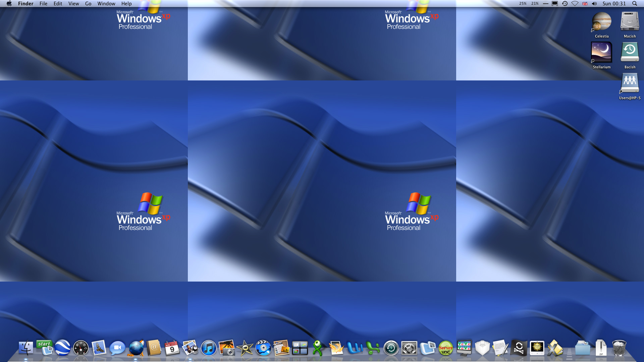Viewport: 644px width, 362px height.
Task: Open Time Machine dock icon
Action: [x=391, y=348]
